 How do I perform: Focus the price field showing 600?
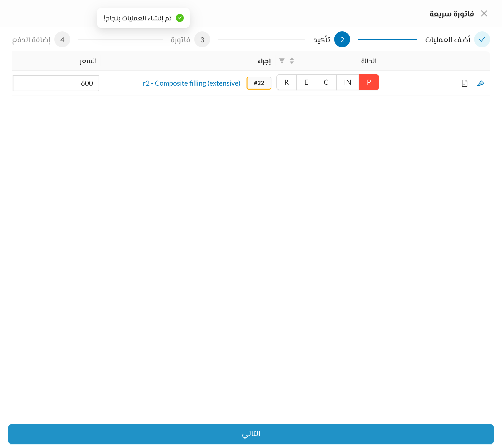pos(56,83)
